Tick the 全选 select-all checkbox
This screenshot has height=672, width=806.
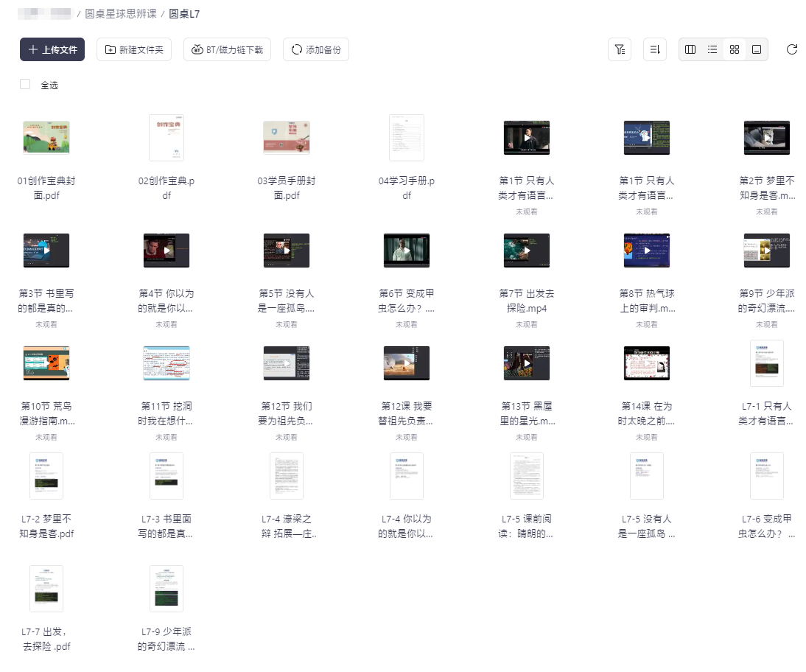click(25, 84)
